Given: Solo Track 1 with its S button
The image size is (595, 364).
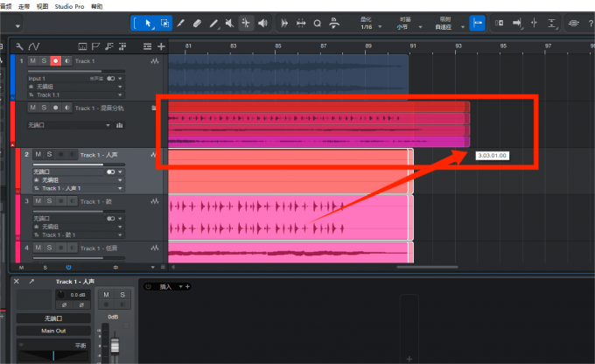Looking at the screenshot, I should pyautogui.click(x=44, y=60).
